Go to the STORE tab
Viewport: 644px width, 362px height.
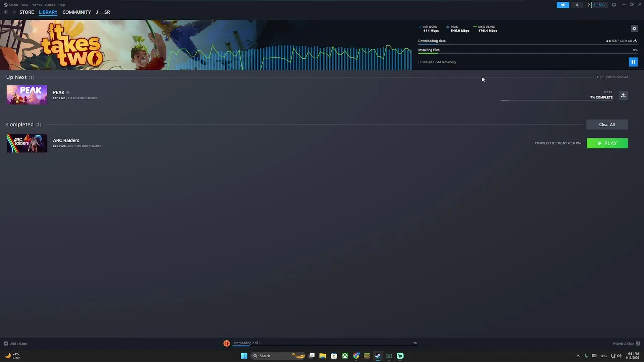[x=27, y=12]
